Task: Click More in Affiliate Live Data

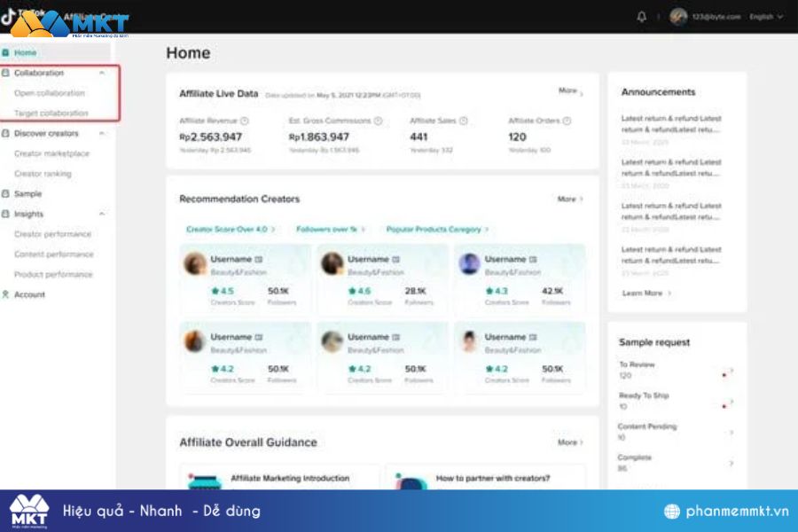Action: [x=570, y=91]
